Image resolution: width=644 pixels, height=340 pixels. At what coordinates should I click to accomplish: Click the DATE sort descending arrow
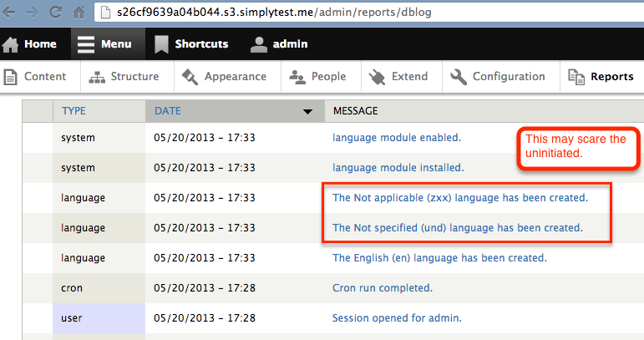pyautogui.click(x=307, y=112)
